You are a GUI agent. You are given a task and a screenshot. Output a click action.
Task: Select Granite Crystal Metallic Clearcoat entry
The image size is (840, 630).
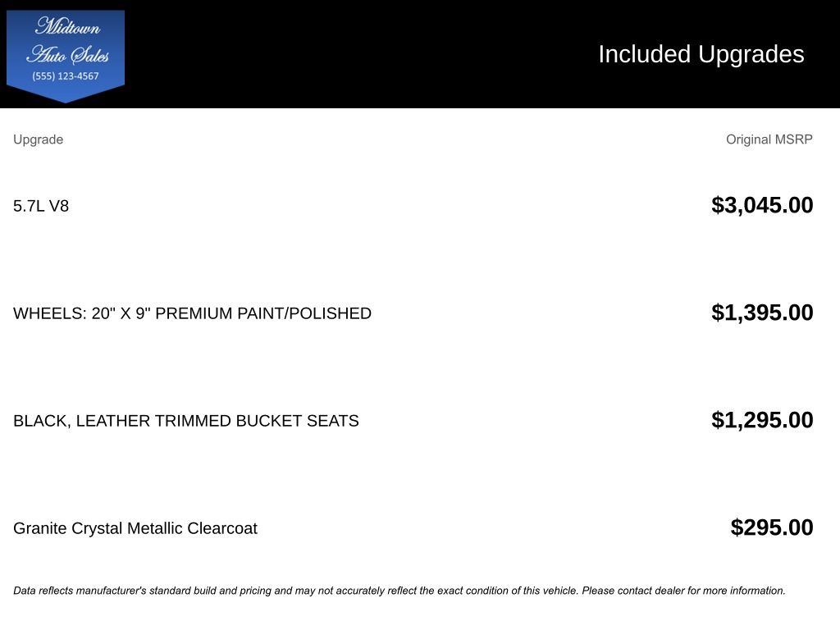(135, 528)
